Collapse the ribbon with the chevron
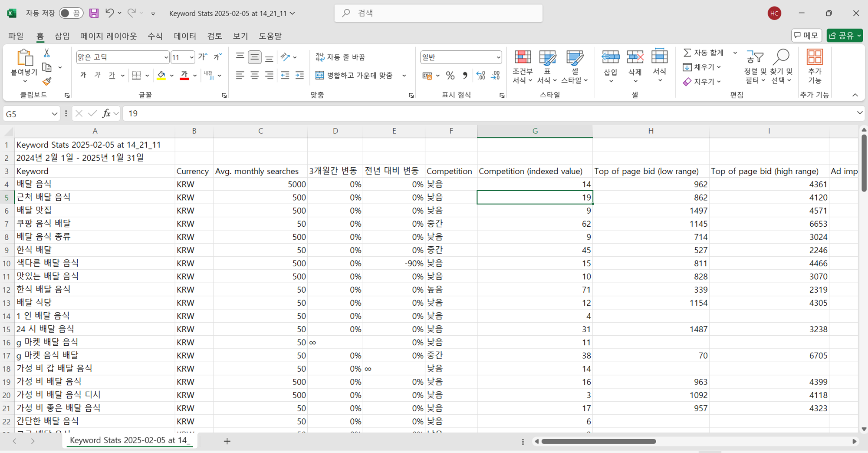Image resolution: width=868 pixels, height=453 pixels. coord(855,95)
